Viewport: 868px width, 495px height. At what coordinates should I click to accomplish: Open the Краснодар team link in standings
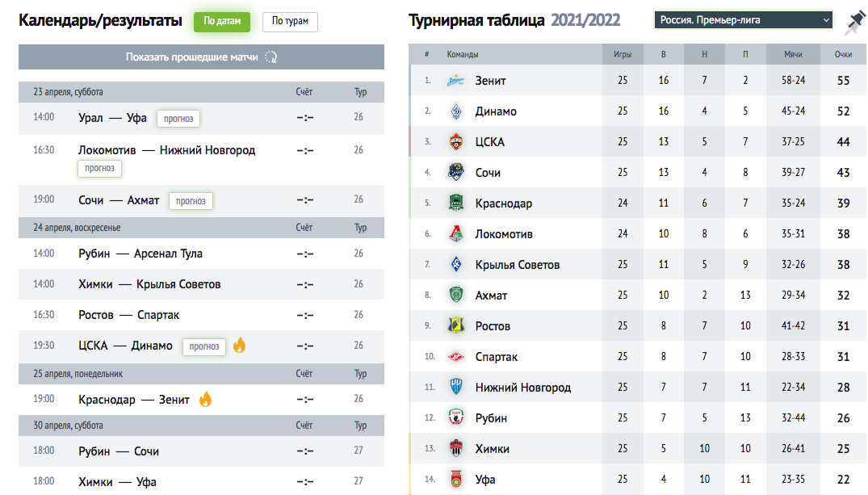pos(503,203)
